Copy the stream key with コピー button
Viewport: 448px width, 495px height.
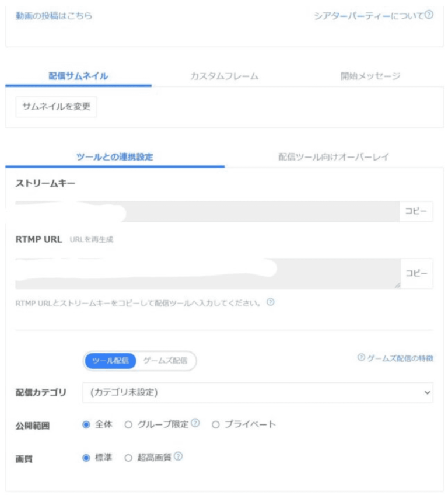coord(416,211)
